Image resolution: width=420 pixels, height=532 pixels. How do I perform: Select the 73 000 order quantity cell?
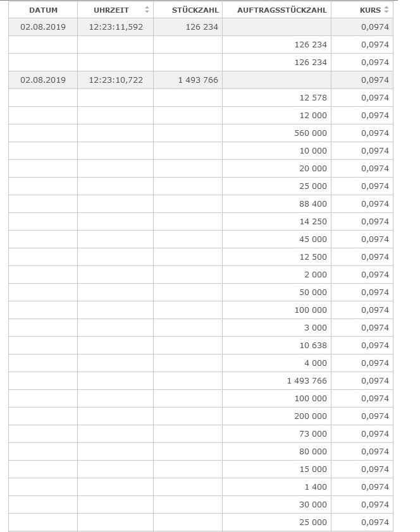click(313, 434)
